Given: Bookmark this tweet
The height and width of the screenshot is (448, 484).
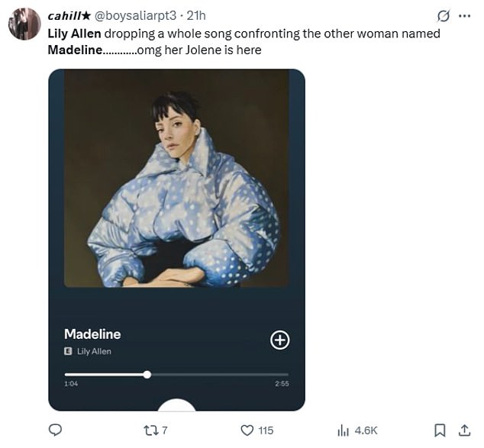Looking at the screenshot, I should pyautogui.click(x=440, y=430).
